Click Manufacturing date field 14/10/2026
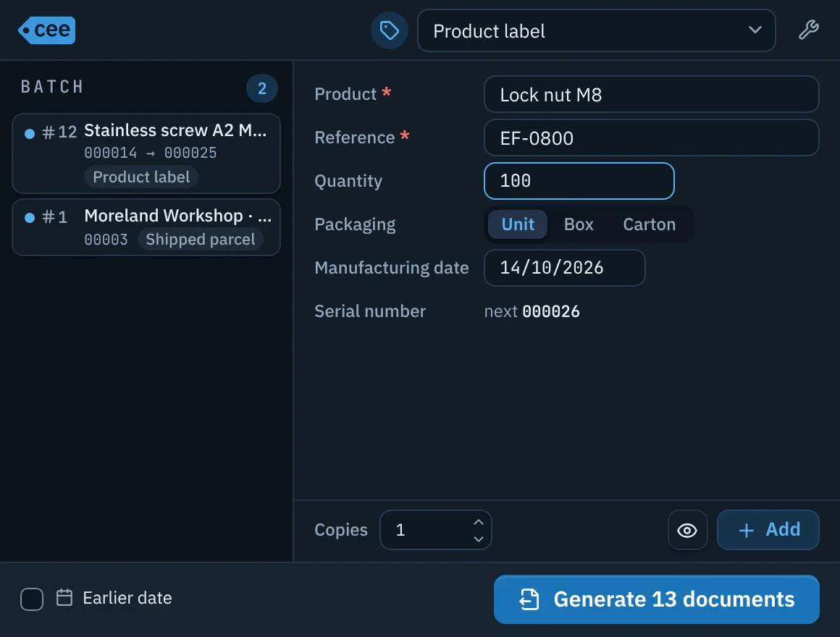This screenshot has height=637, width=840. click(x=565, y=268)
